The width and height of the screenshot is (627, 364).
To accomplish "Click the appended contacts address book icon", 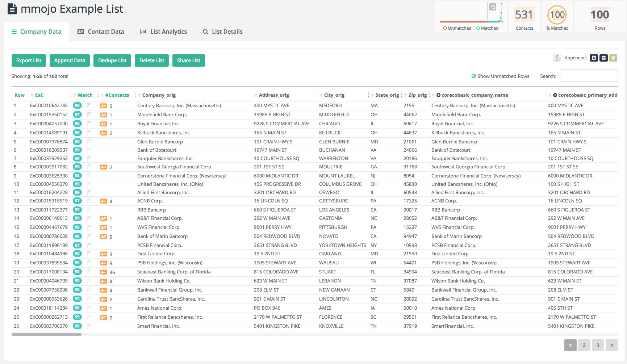I will (594, 58).
